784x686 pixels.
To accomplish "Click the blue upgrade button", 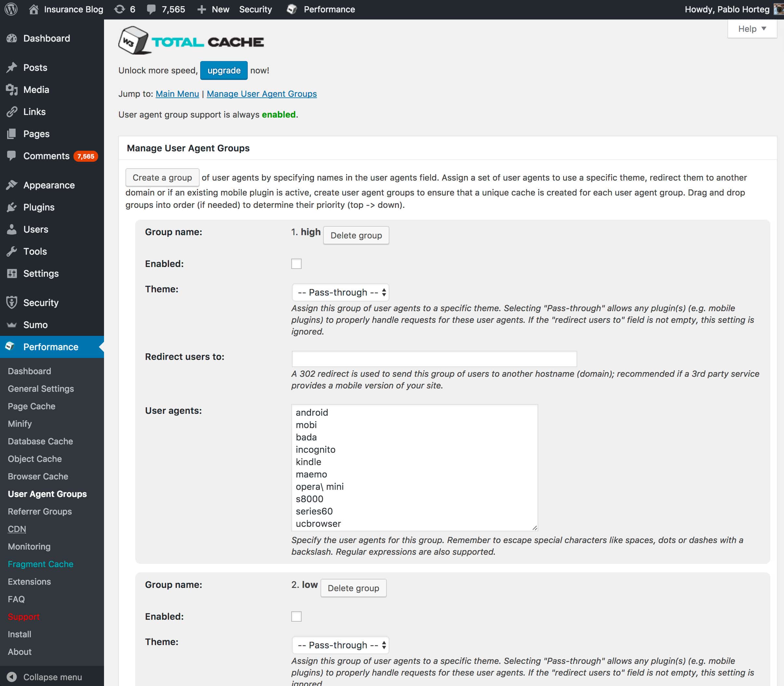I will point(224,70).
